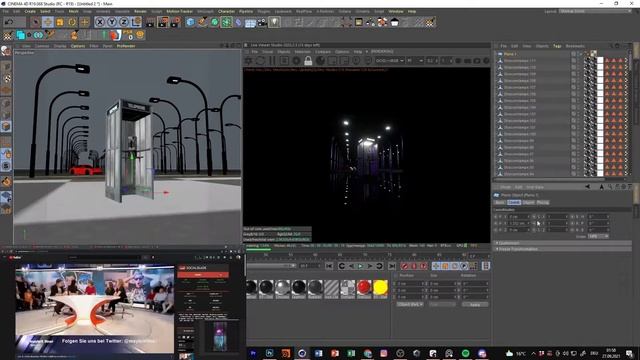The width and height of the screenshot is (640, 360).
Task: Toggle clay mode sphere in Live Viewer
Action: [320, 61]
